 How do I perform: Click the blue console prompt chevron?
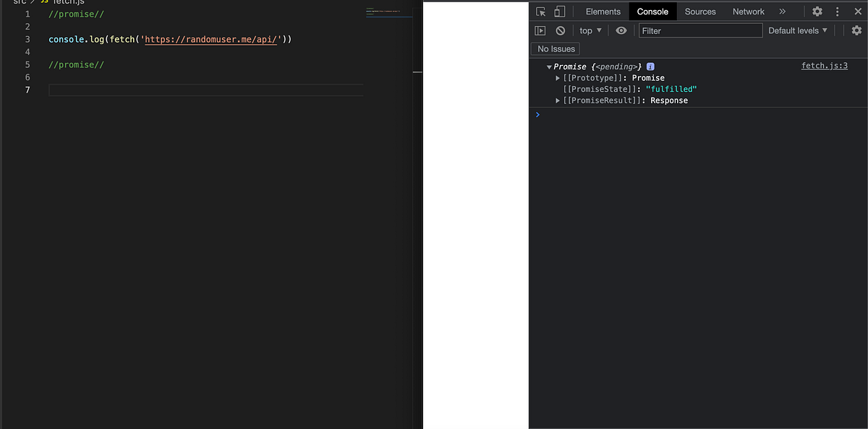pos(537,114)
